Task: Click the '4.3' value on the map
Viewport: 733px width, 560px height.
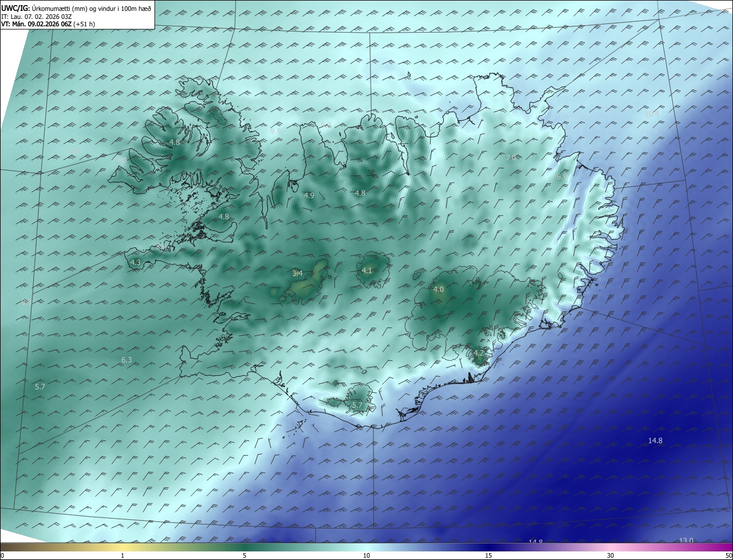Action: [x=136, y=262]
